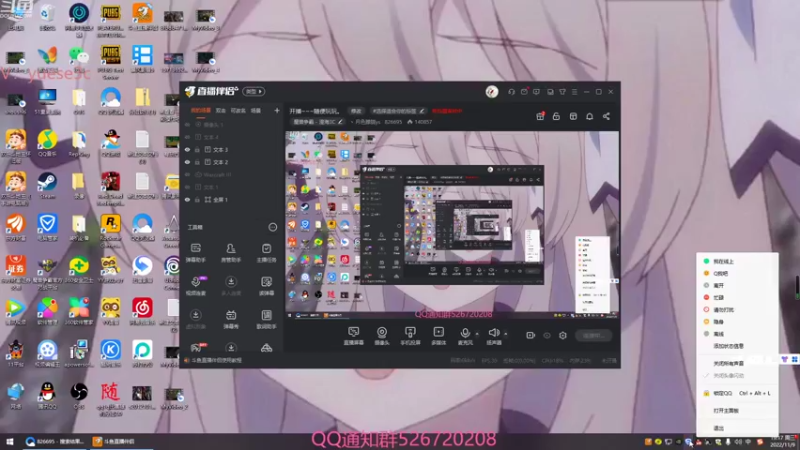800x450 pixels.
Task: Open QQ音乐 desktop shortcut
Action: click(47, 143)
